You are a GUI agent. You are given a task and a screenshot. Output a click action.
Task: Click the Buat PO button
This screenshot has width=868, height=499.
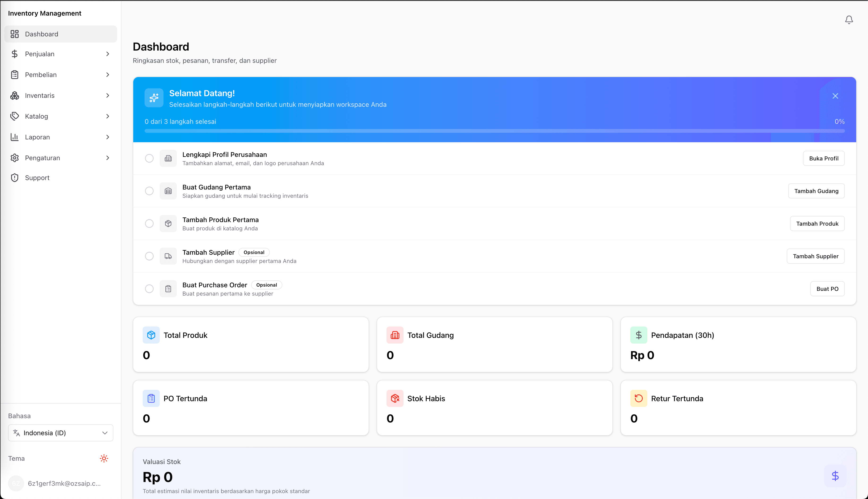(x=827, y=288)
